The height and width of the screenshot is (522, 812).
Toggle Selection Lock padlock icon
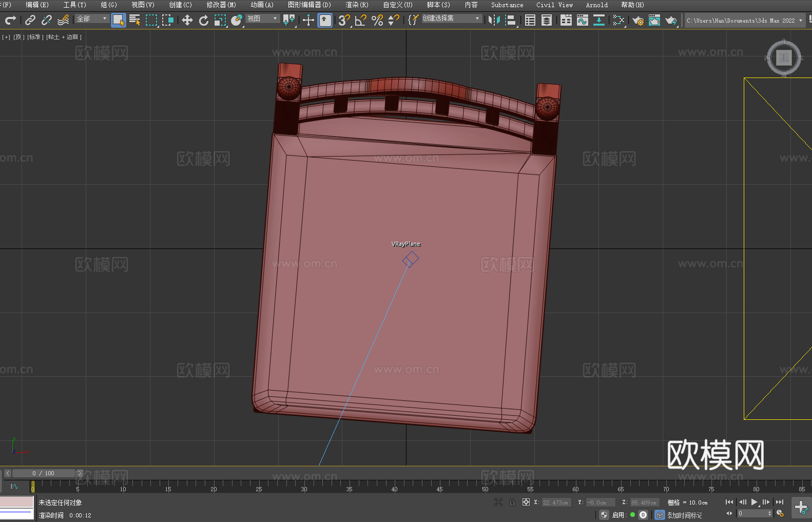pyautogui.click(x=512, y=502)
